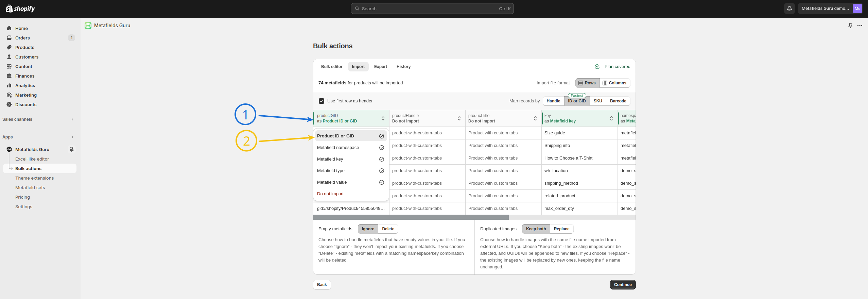Switch import file format to Columns
Viewport: 868px width, 299px height.
[x=615, y=83]
